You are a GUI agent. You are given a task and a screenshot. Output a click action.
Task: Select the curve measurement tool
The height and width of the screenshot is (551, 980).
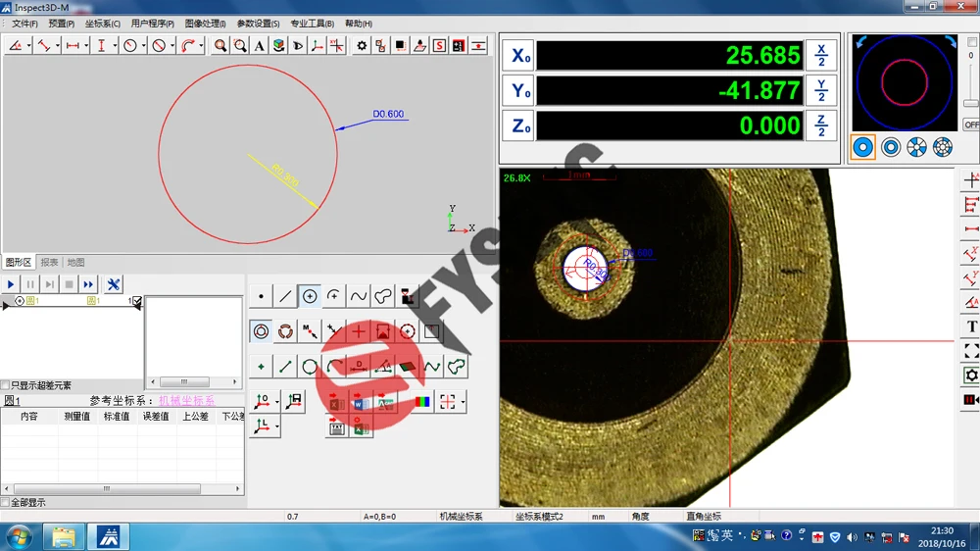tap(359, 296)
